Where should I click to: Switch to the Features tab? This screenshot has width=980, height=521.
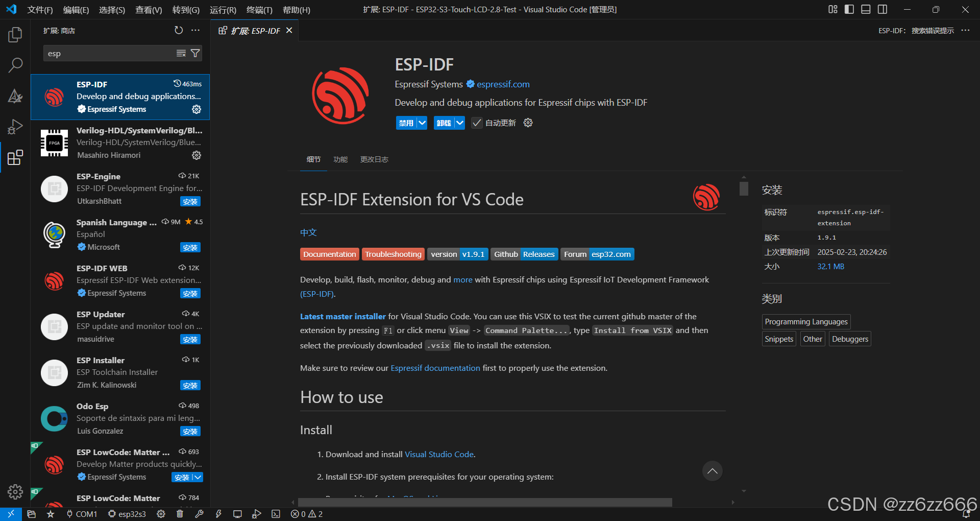pos(340,159)
